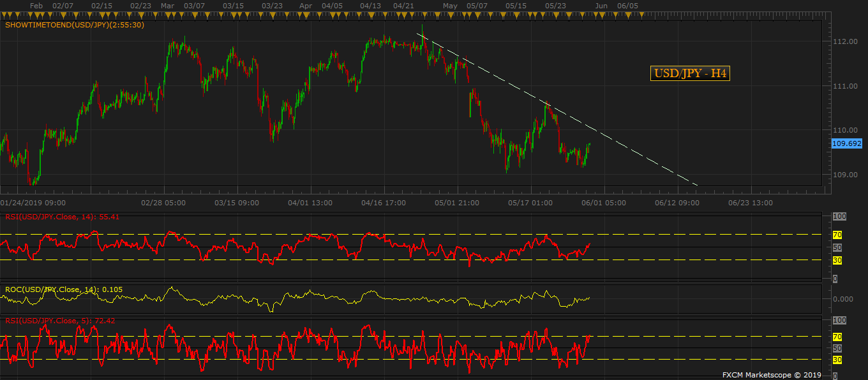Screen dimensions: 868x380
Task: Click the 04/01 13:00 timestamp label
Action: (x=310, y=203)
